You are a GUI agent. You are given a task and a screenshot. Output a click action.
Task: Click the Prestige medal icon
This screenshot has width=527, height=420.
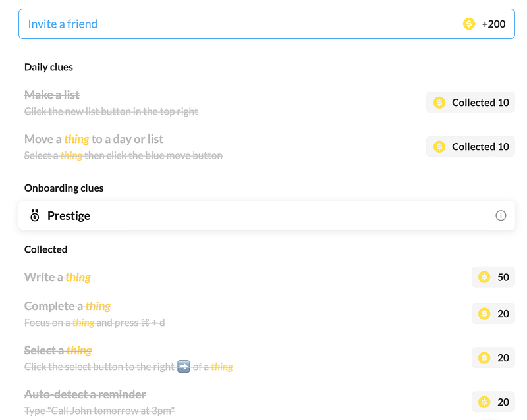[35, 215]
